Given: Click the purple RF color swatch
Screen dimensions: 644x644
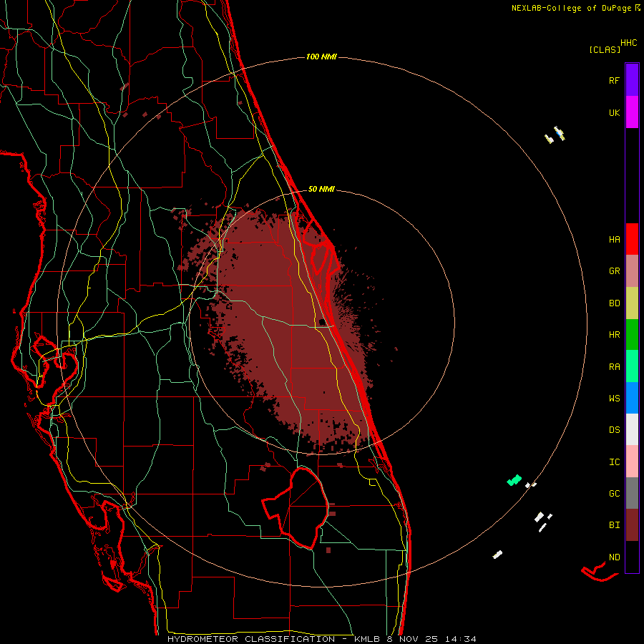Looking at the screenshot, I should tap(632, 79).
